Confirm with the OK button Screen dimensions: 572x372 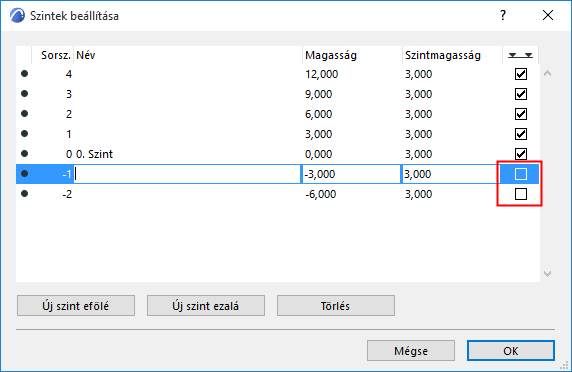[x=511, y=351]
